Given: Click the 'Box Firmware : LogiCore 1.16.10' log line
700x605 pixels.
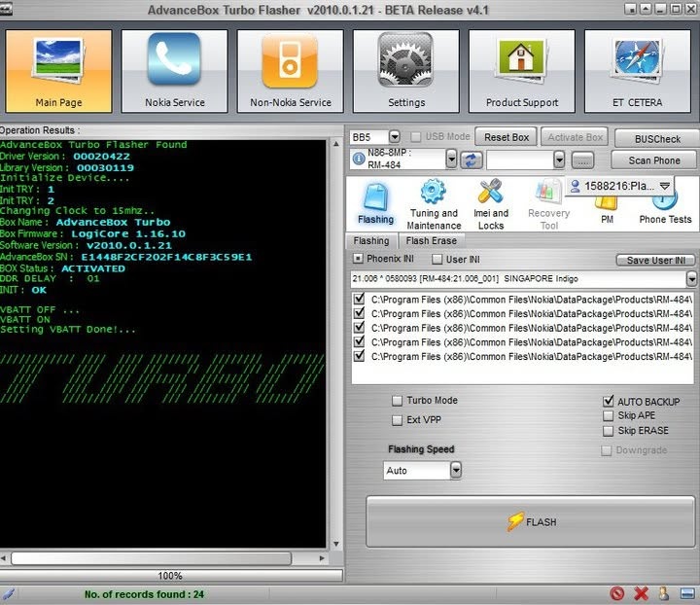Looking at the screenshot, I should [x=92, y=233].
